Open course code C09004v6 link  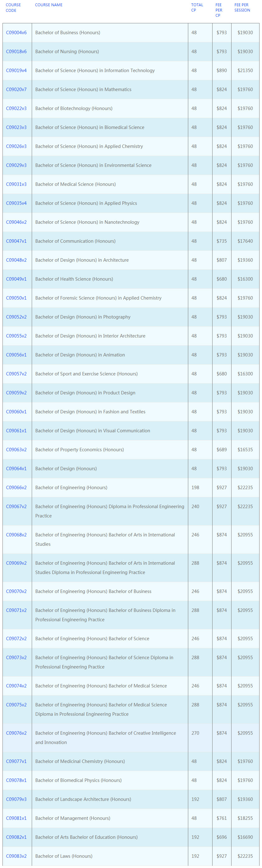click(x=16, y=33)
